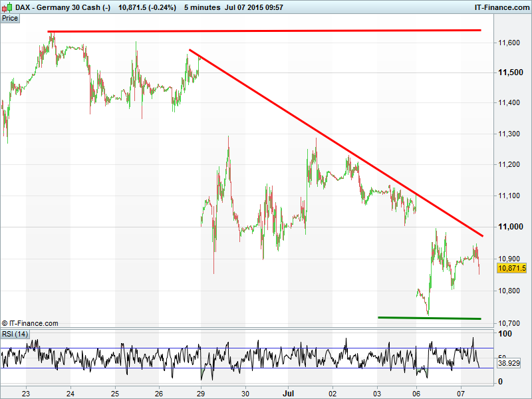Select the horizontal red resistance line at top
This screenshot has width=532, height=399.
coord(264,31)
